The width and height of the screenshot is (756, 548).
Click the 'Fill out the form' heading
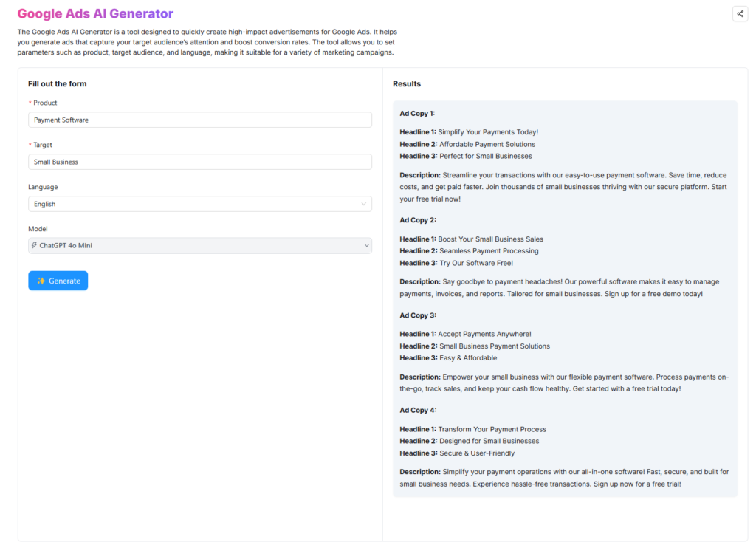57,84
